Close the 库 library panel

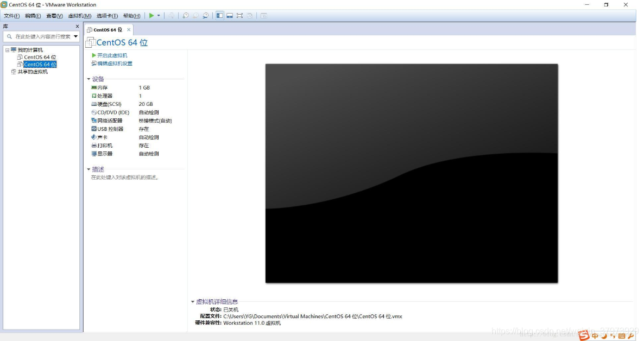coord(77,26)
